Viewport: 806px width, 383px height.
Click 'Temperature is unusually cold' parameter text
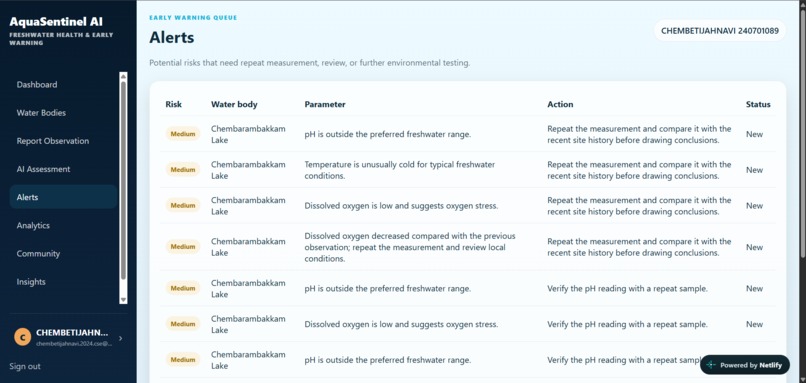click(400, 170)
